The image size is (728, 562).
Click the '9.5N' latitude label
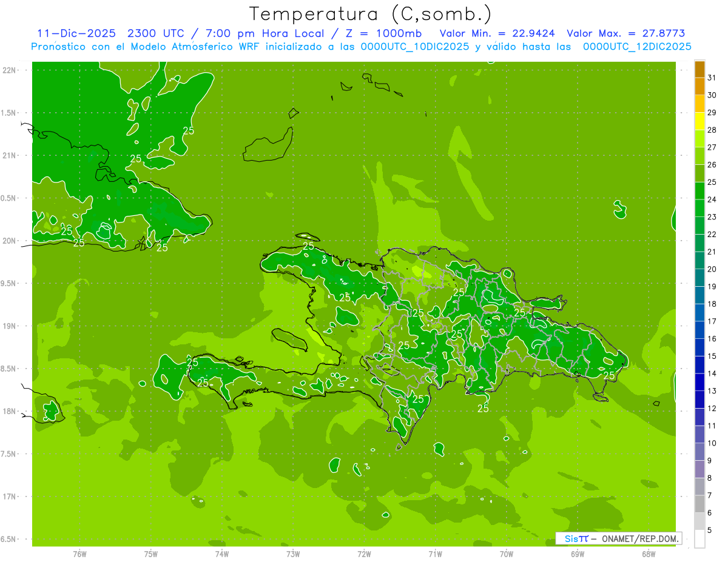8,283
